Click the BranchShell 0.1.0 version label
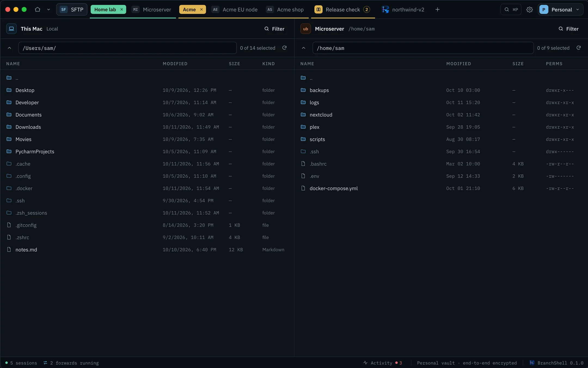This screenshot has height=368, width=588. point(556,363)
